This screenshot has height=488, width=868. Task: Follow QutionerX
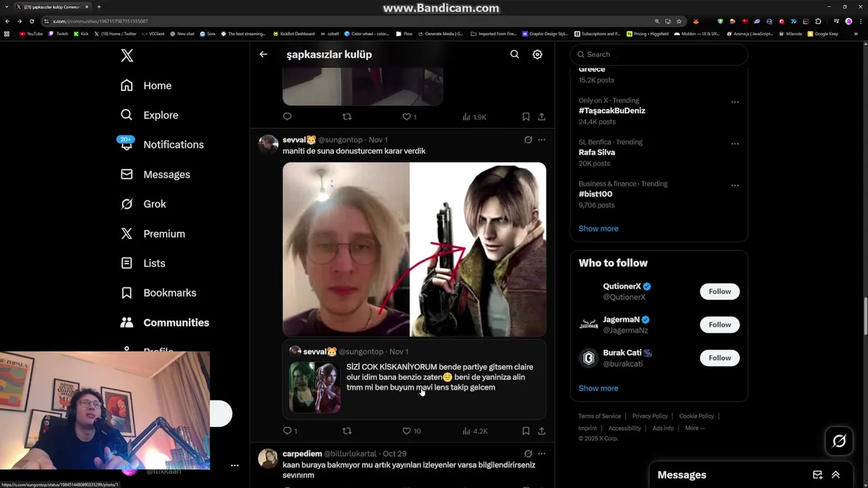(719, 291)
